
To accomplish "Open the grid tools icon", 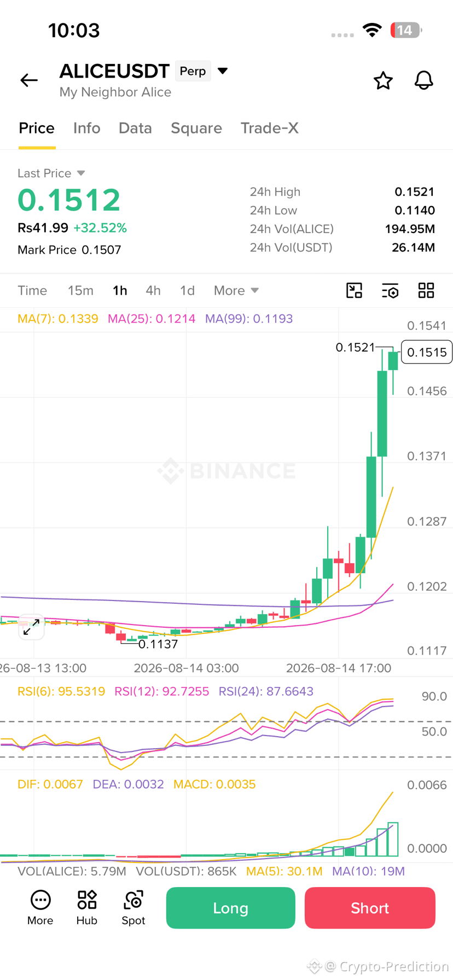I will (426, 290).
